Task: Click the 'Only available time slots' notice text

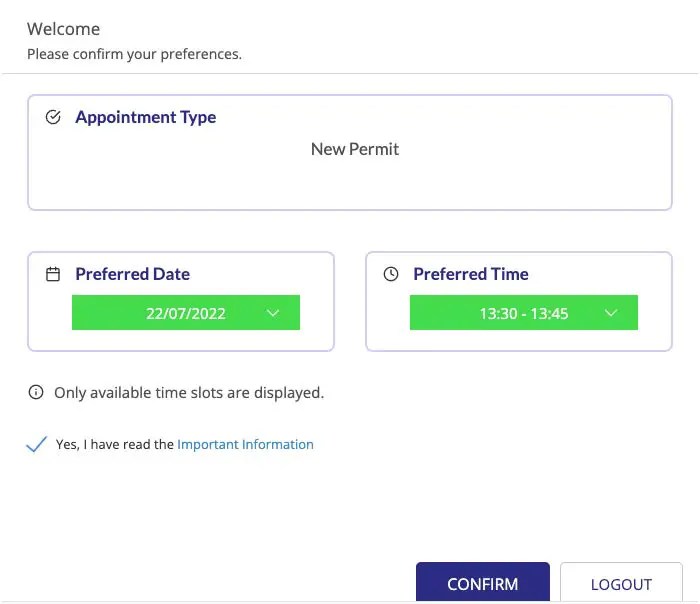Action: 189,393
